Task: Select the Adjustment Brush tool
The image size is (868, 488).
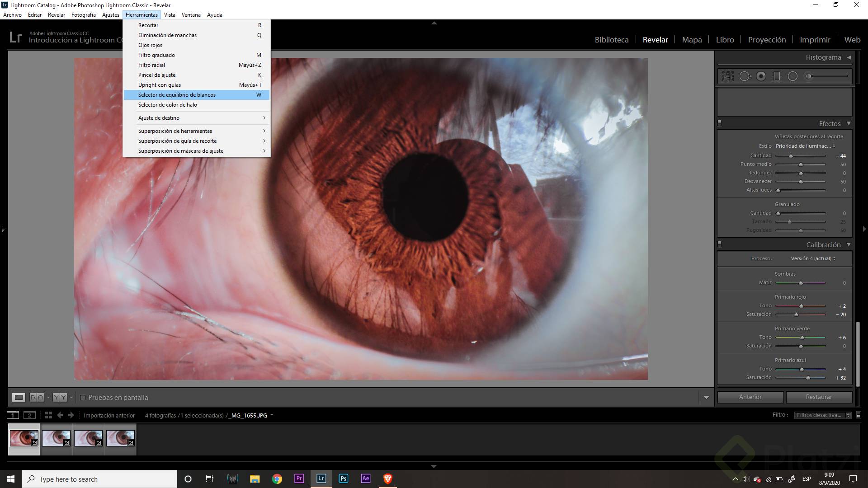Action: coord(156,75)
